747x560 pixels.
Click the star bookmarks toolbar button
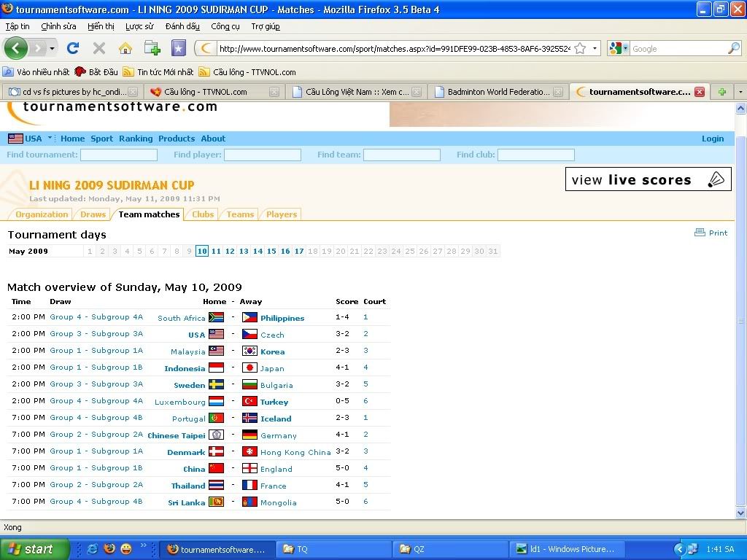coord(179,48)
